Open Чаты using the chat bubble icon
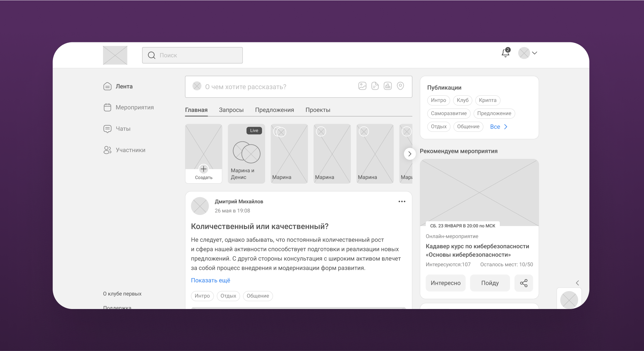The height and width of the screenshot is (351, 644). click(x=107, y=129)
